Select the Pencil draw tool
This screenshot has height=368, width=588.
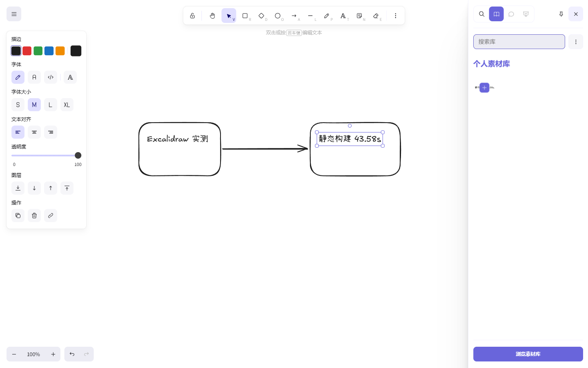click(x=327, y=16)
